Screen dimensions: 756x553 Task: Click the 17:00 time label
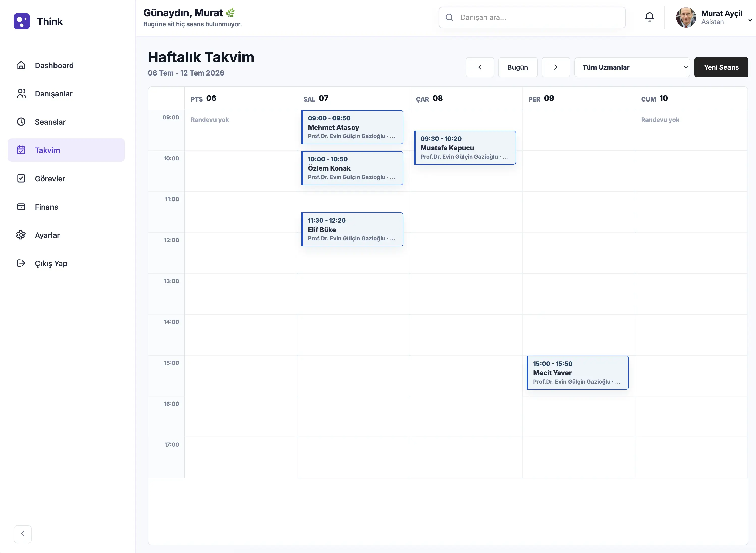(x=172, y=444)
